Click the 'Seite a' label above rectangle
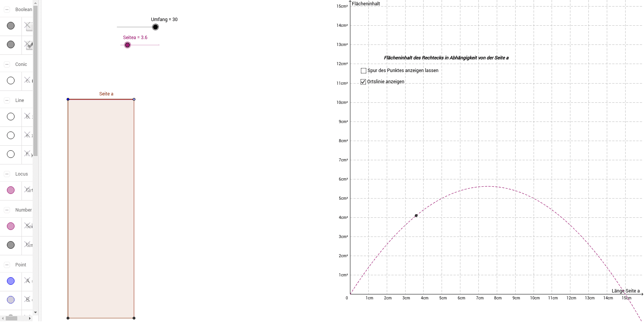Screen dimensions: 644x322 coord(106,94)
